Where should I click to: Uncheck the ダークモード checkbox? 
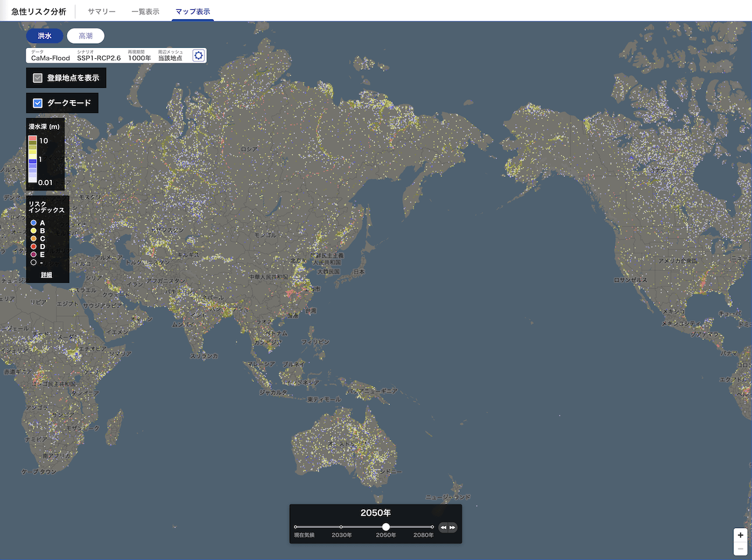38,103
